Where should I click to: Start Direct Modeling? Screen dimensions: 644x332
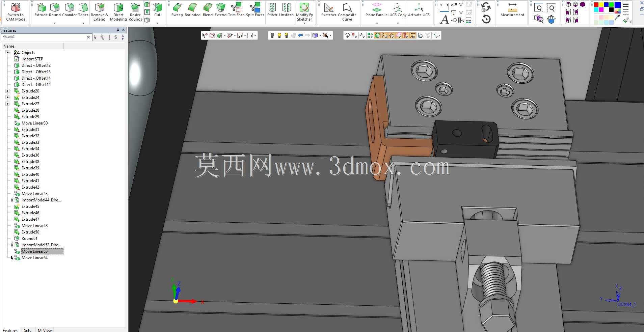tap(118, 12)
